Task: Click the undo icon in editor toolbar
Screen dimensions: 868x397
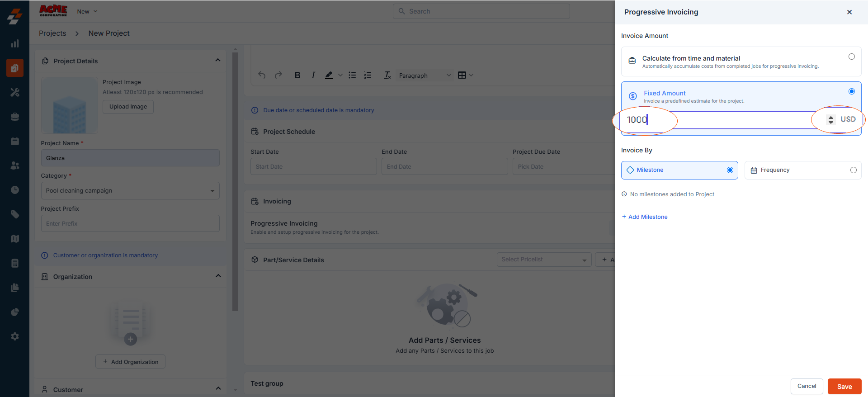Action: click(262, 75)
